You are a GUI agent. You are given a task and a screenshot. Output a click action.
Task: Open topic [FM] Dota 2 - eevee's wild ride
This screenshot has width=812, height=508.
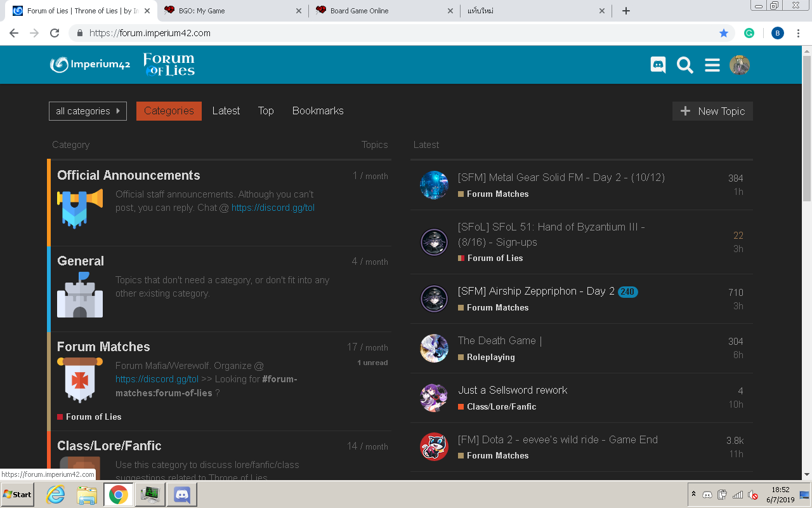coord(558,439)
